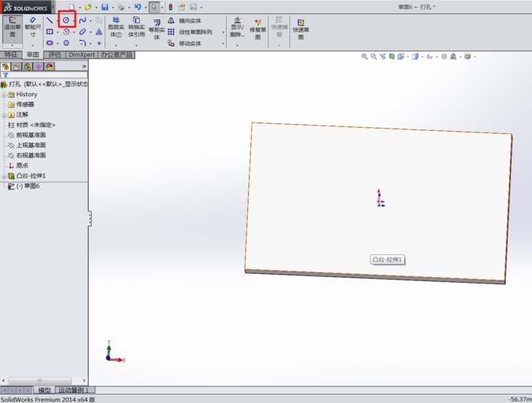Screen dimensions: 532x403
Task: Click Convert Entities (转换实体引用) tool
Action: click(137, 27)
